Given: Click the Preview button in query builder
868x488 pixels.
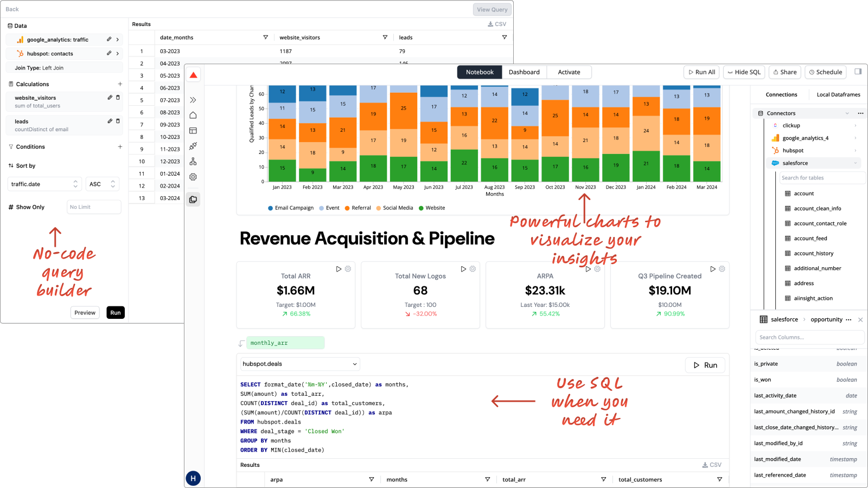Looking at the screenshot, I should (85, 313).
